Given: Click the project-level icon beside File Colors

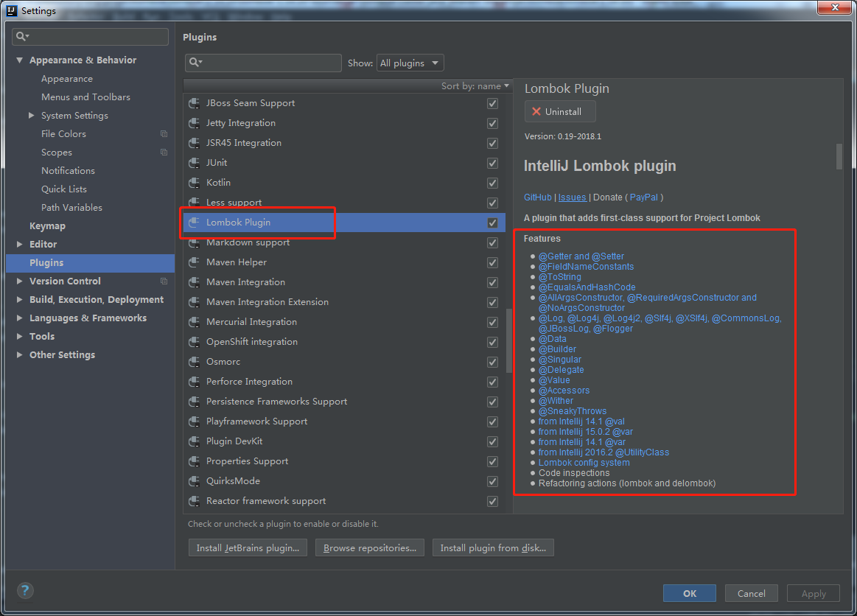Looking at the screenshot, I should click(x=164, y=134).
